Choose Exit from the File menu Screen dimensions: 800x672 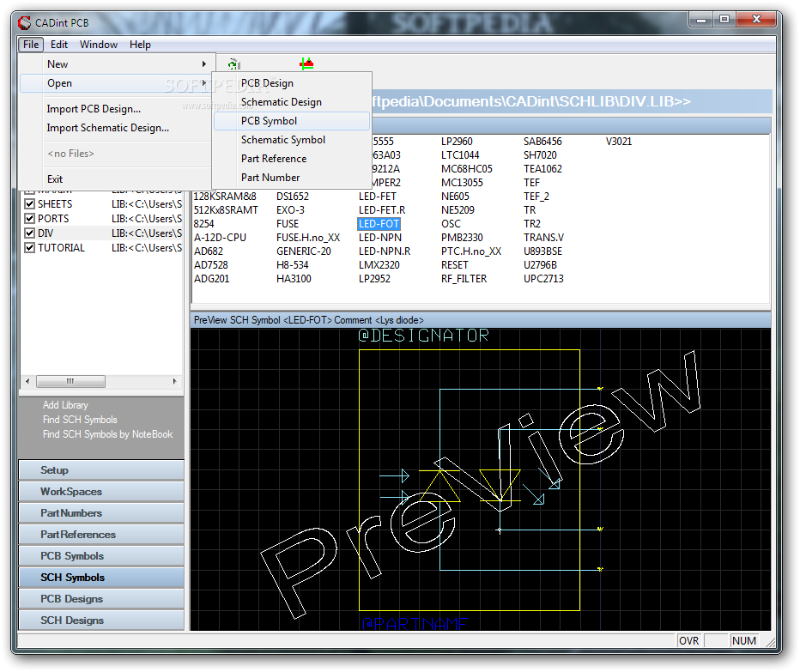55,179
